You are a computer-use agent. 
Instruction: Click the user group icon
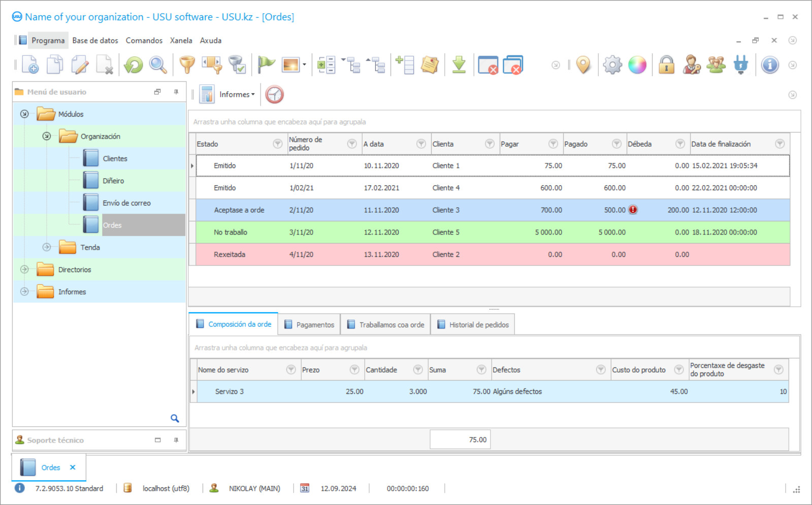[x=716, y=65]
